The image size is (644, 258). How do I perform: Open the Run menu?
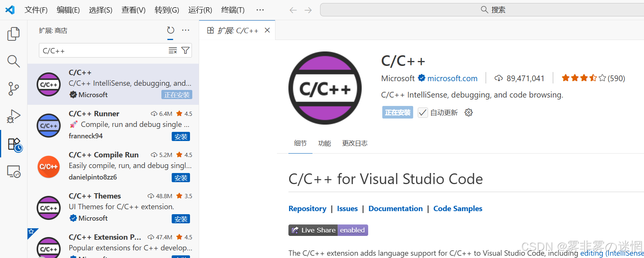200,10
